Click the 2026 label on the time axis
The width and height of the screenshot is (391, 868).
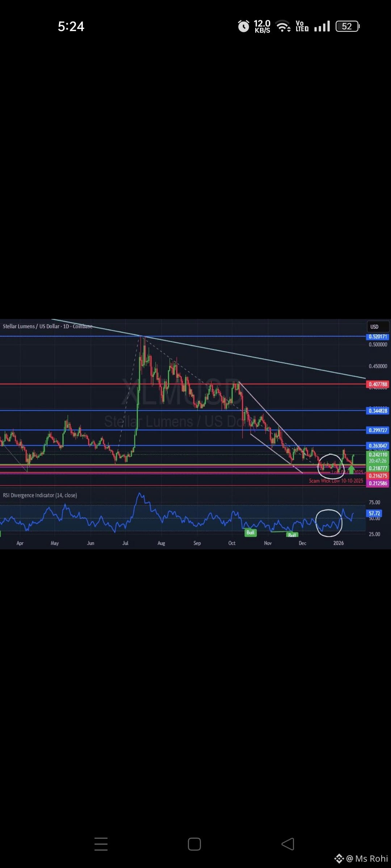(339, 543)
